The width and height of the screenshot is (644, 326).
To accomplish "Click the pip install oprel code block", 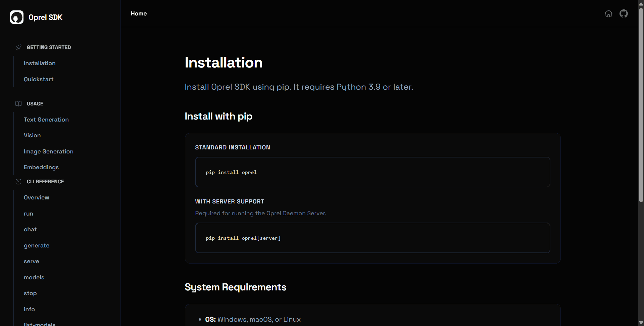I will [372, 172].
